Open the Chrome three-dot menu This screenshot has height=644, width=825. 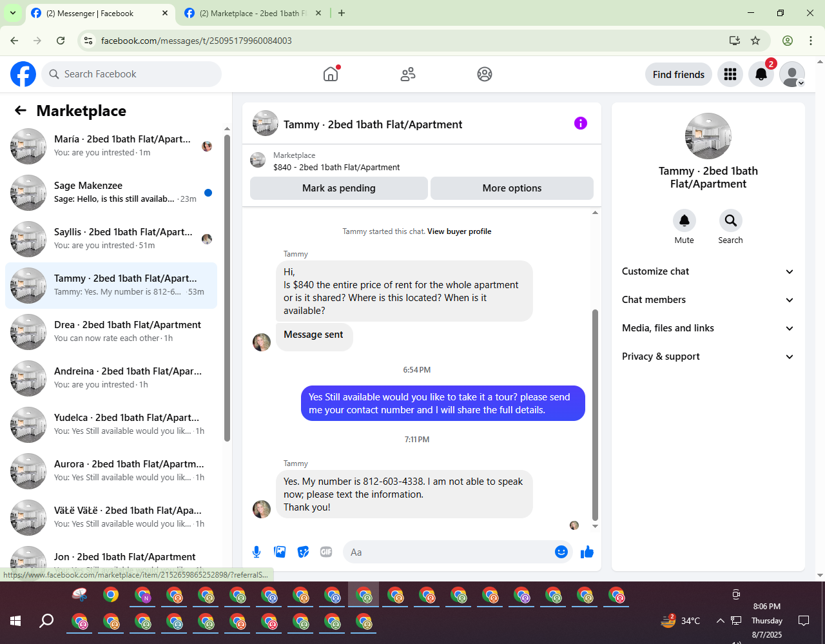811,41
